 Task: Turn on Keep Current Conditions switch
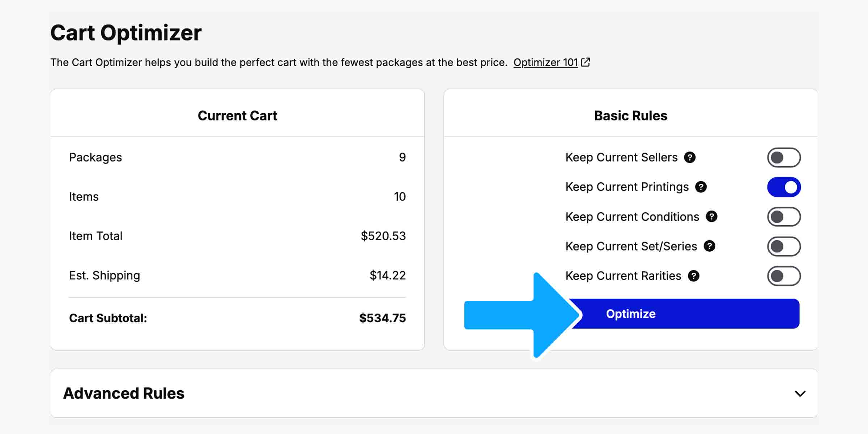(x=784, y=217)
